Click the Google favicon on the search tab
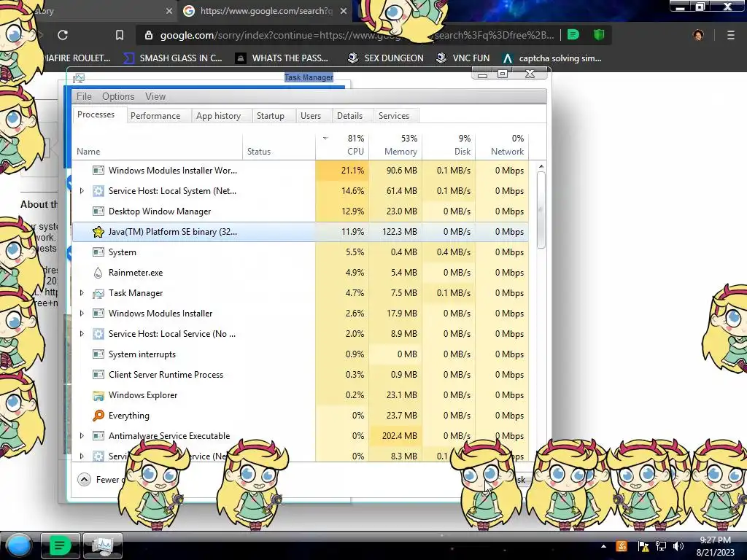The image size is (747, 560). coord(189,10)
